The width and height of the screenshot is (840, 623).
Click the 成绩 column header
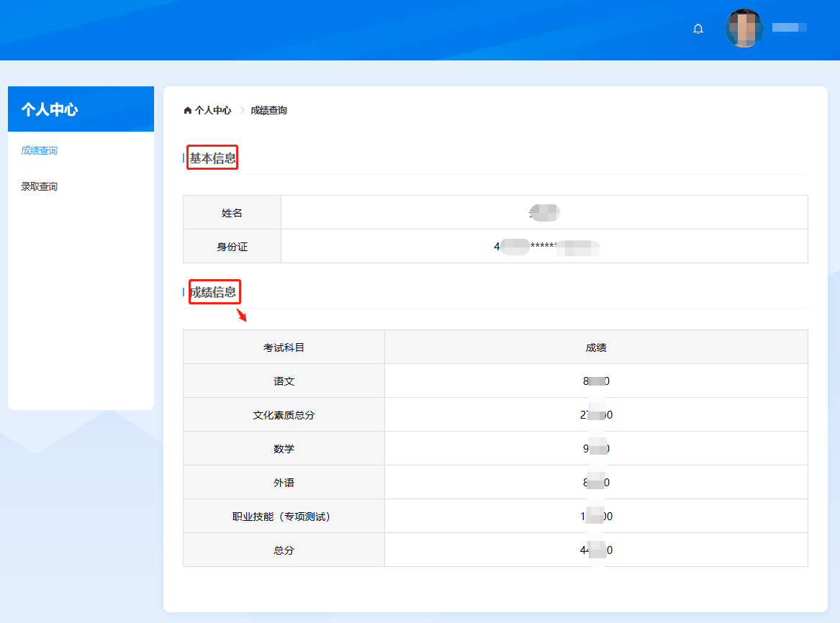[595, 347]
